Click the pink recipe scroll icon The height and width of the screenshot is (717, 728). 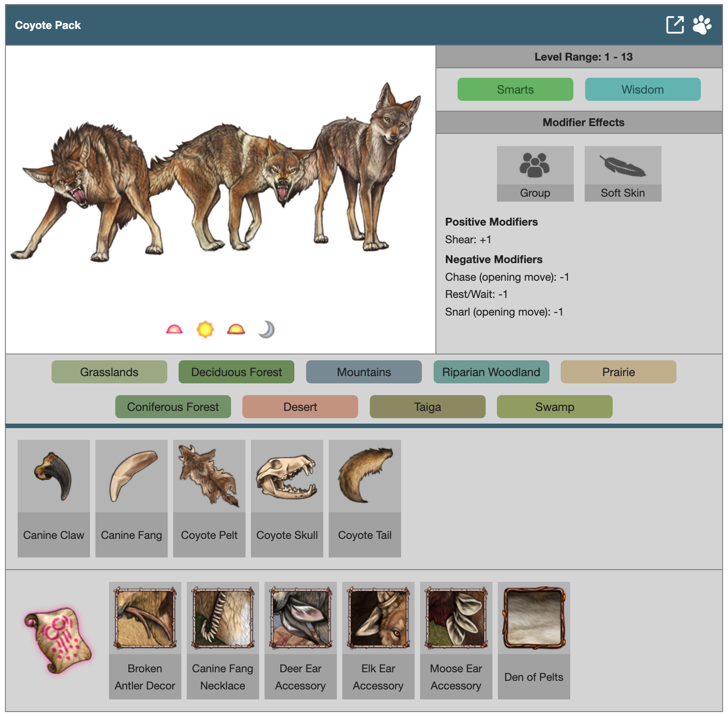pyautogui.click(x=58, y=640)
